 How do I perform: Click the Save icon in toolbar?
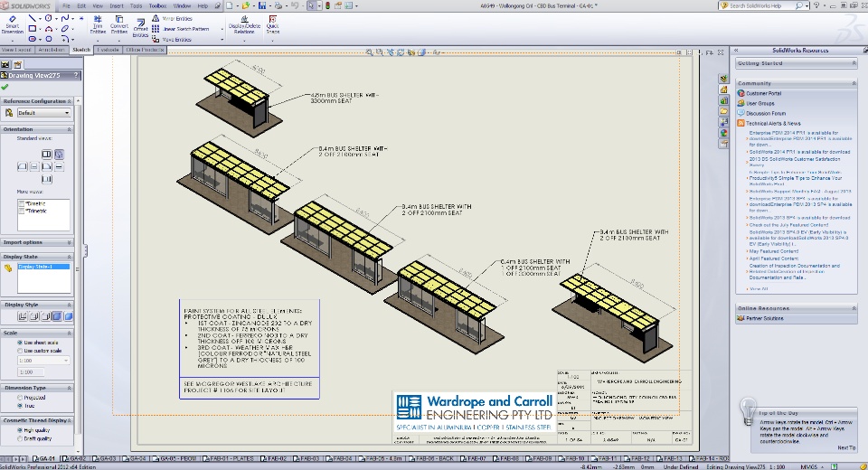tap(262, 5)
